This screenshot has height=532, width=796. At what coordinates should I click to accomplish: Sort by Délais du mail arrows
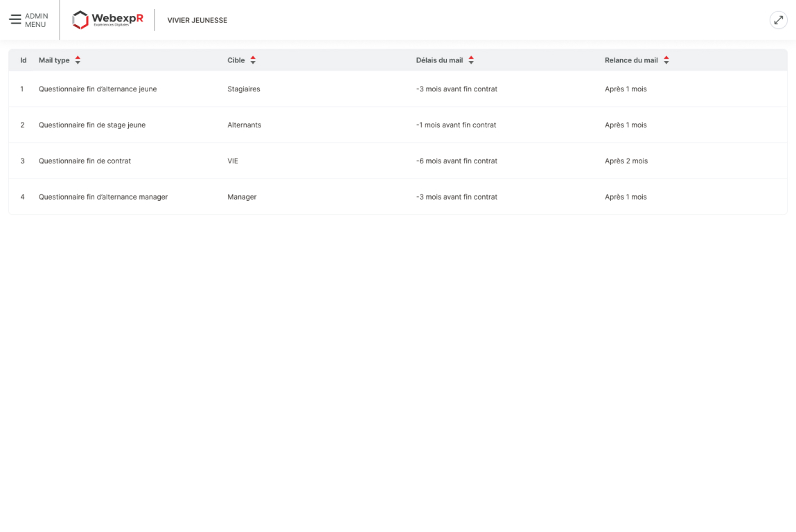[471, 60]
